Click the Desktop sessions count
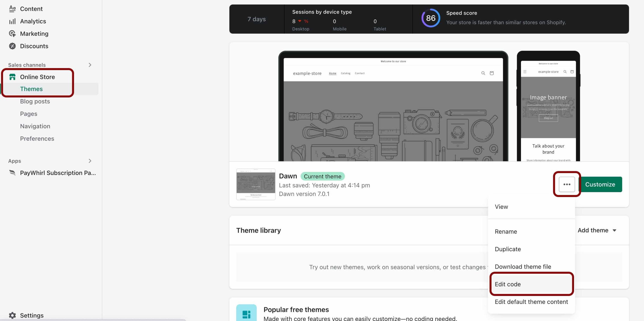Viewport: 644px width, 321px height. tap(294, 21)
